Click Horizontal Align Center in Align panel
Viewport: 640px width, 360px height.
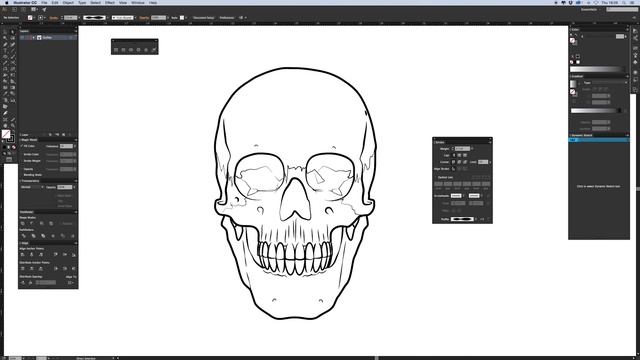coord(31,254)
